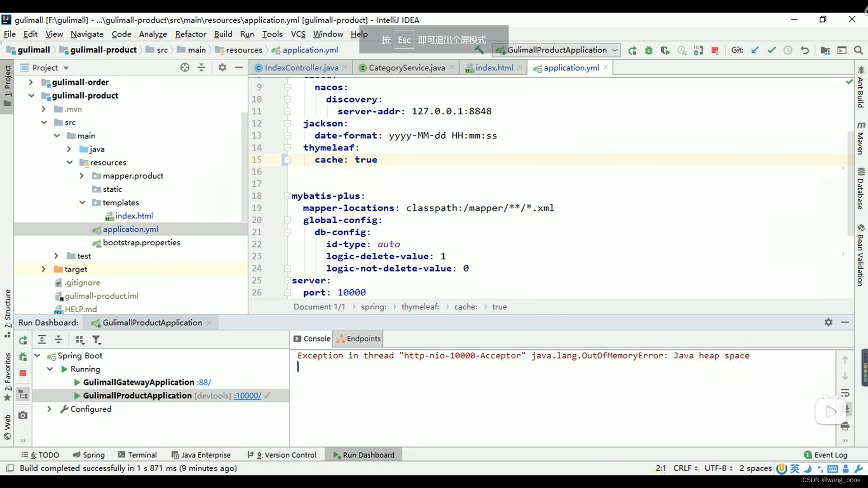Open the Endpoints tab

click(359, 338)
